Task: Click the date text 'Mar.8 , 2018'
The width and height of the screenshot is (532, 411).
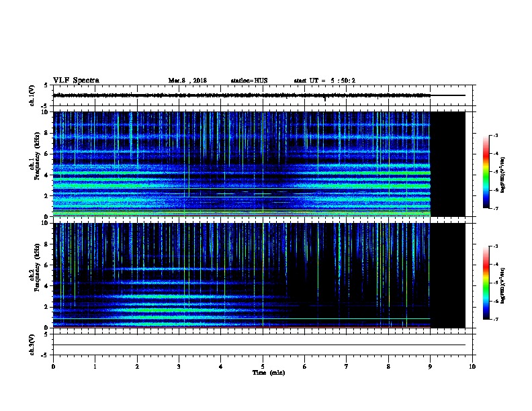Action: click(187, 81)
